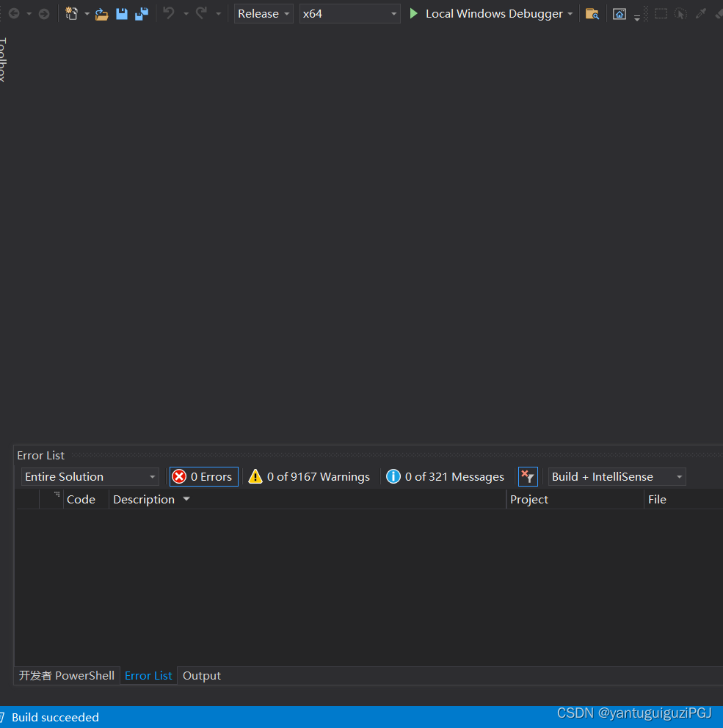Image resolution: width=723 pixels, height=728 pixels.
Task: Open Find in Files search icon
Action: click(x=592, y=13)
